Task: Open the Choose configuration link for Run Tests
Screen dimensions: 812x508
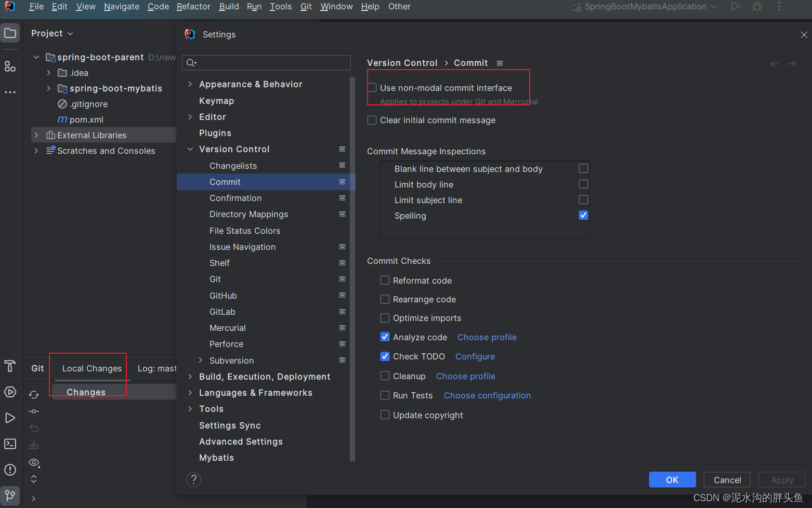Action: [487, 396]
